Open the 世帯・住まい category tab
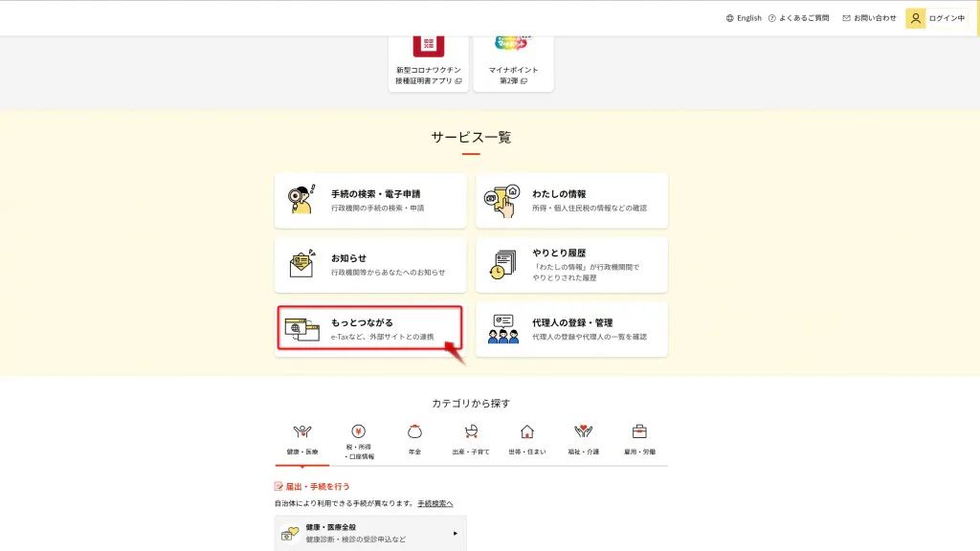This screenshot has width=980, height=551. click(x=526, y=440)
